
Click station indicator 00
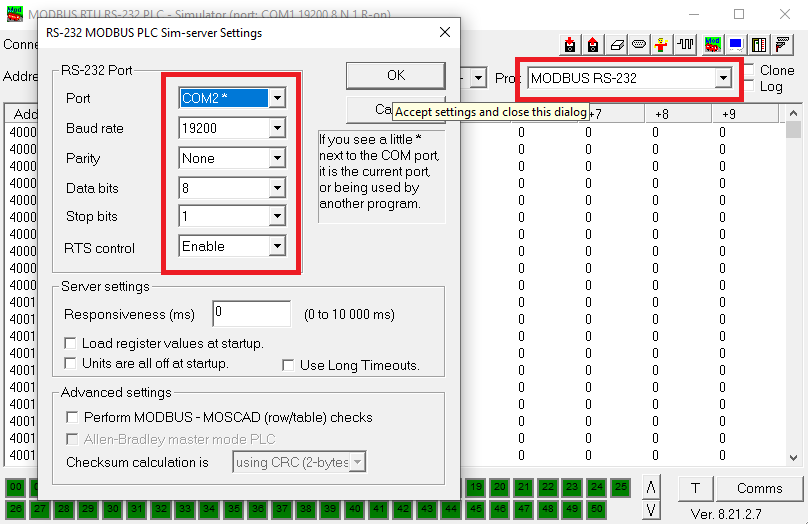(15, 487)
